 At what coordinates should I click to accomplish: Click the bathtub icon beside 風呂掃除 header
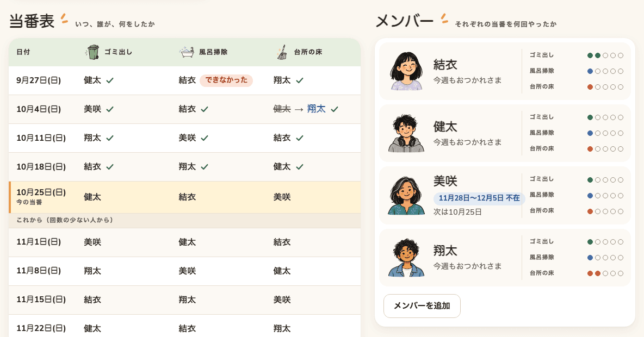point(187,52)
